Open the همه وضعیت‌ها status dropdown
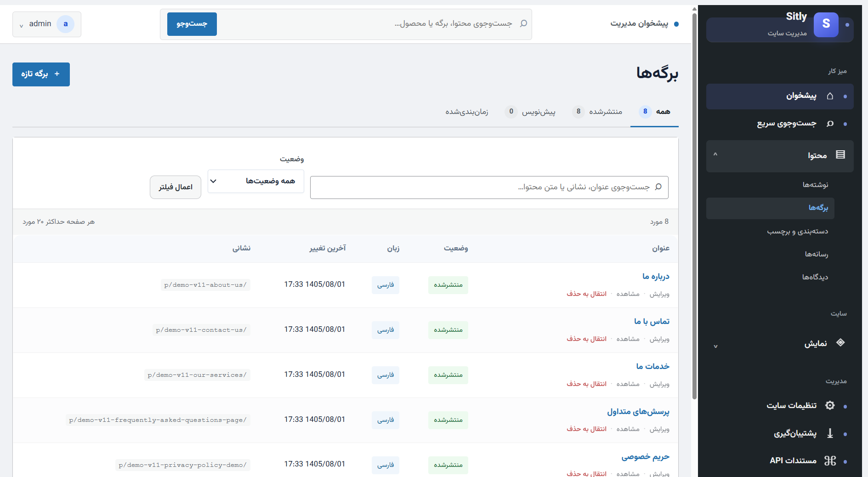The image size is (868, 477). click(x=256, y=181)
